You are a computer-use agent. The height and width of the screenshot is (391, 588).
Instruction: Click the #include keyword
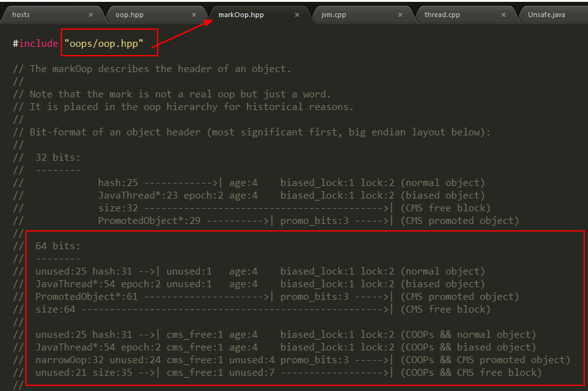click(x=36, y=44)
